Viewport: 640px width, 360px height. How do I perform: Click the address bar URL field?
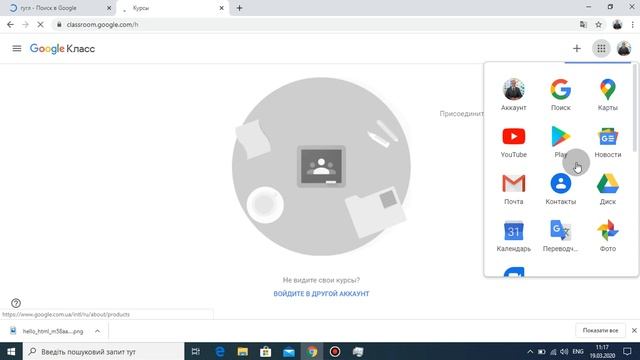314,24
